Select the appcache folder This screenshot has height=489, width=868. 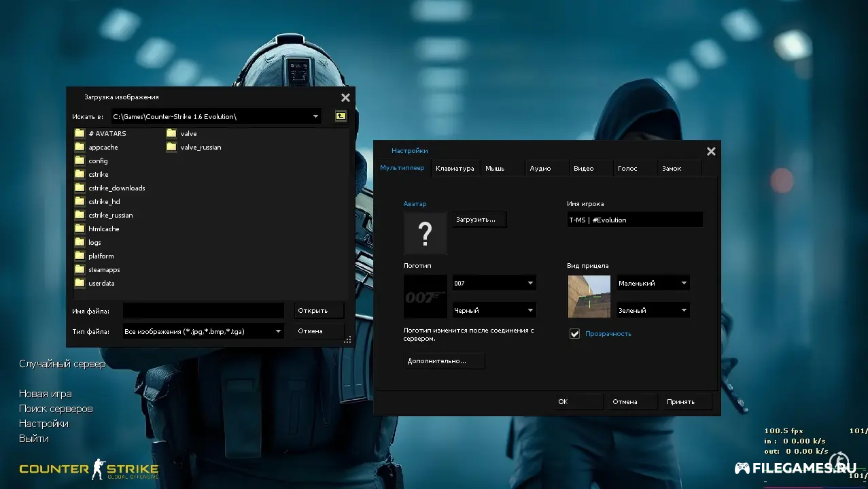[x=96, y=148]
